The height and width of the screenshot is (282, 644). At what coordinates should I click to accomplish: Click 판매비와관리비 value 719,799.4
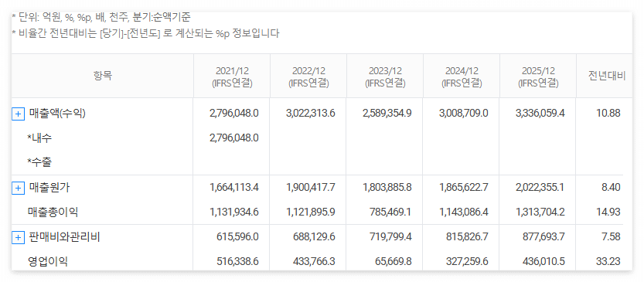[390, 237]
